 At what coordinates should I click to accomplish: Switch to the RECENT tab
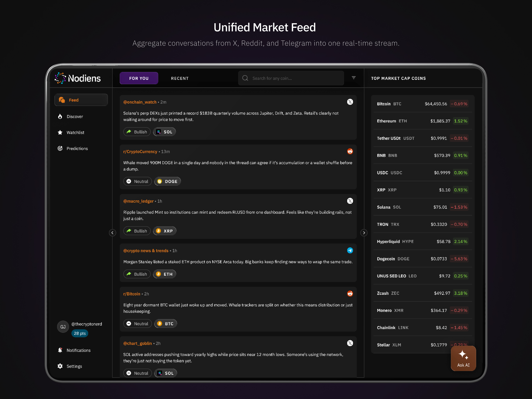pos(180,78)
